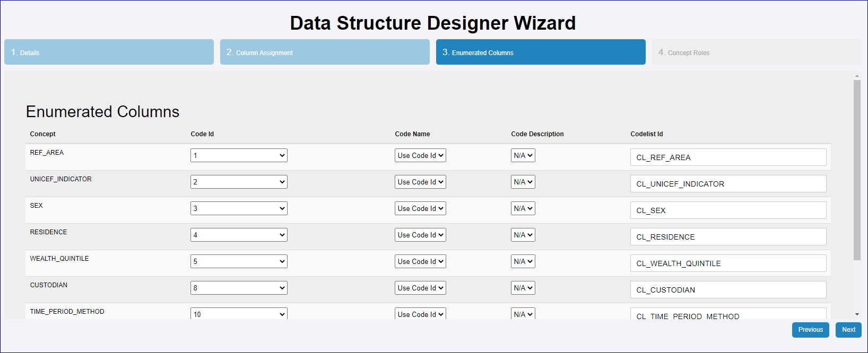Open Code Name dropdown for RESIDENCE
Image resolution: width=868 pixels, height=353 pixels.
pyautogui.click(x=420, y=235)
